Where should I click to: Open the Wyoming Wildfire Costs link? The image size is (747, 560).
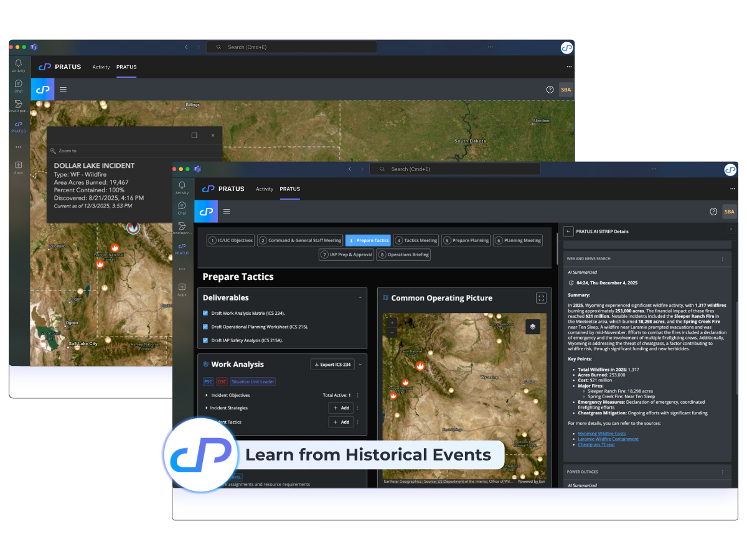point(601,433)
